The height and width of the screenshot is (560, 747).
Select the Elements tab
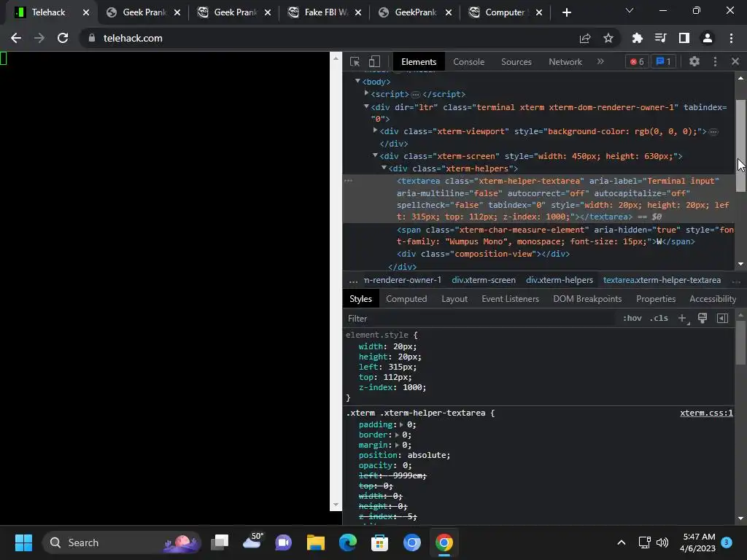tap(418, 61)
